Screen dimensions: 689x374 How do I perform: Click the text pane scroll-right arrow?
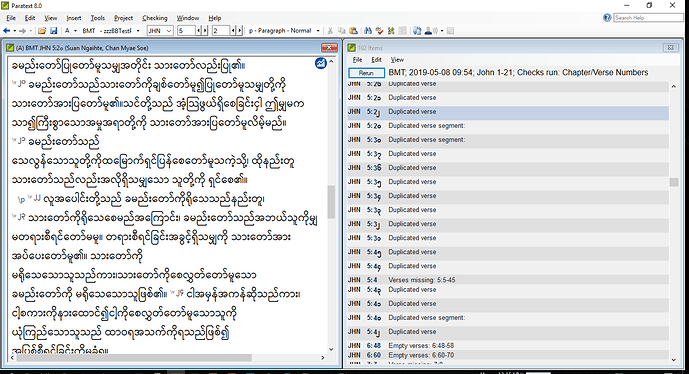pyautogui.click(x=323, y=358)
